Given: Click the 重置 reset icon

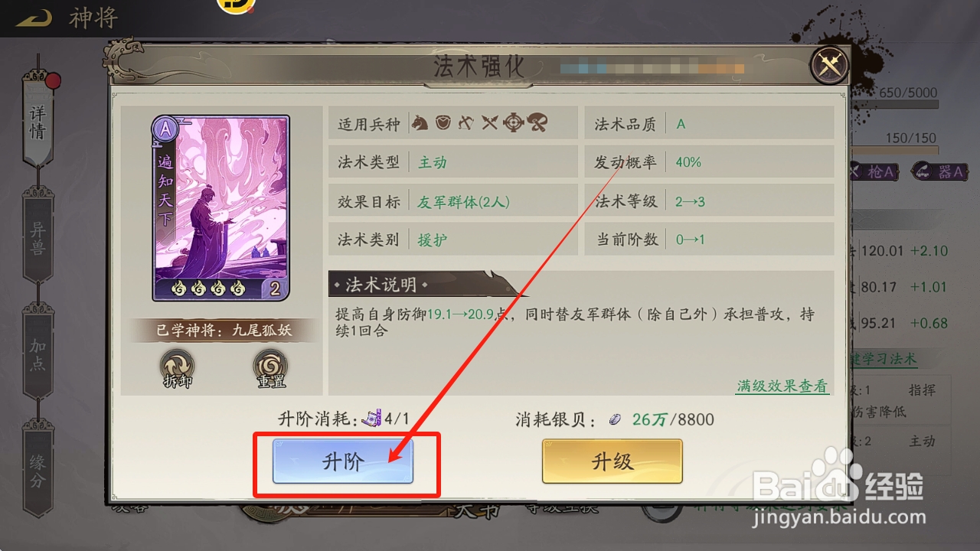Looking at the screenshot, I should point(270,368).
